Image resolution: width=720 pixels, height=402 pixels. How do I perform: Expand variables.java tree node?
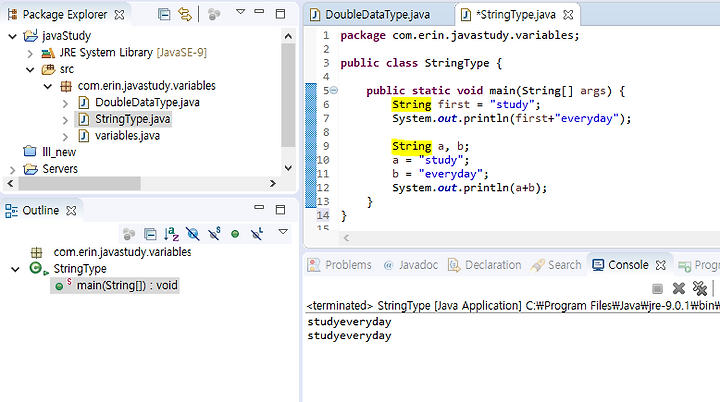coord(65,136)
